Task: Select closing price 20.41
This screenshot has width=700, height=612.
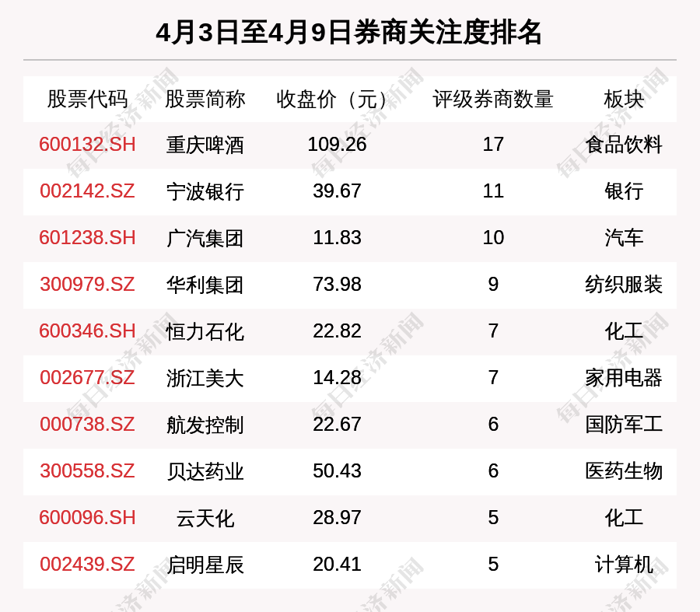Action: pos(337,565)
